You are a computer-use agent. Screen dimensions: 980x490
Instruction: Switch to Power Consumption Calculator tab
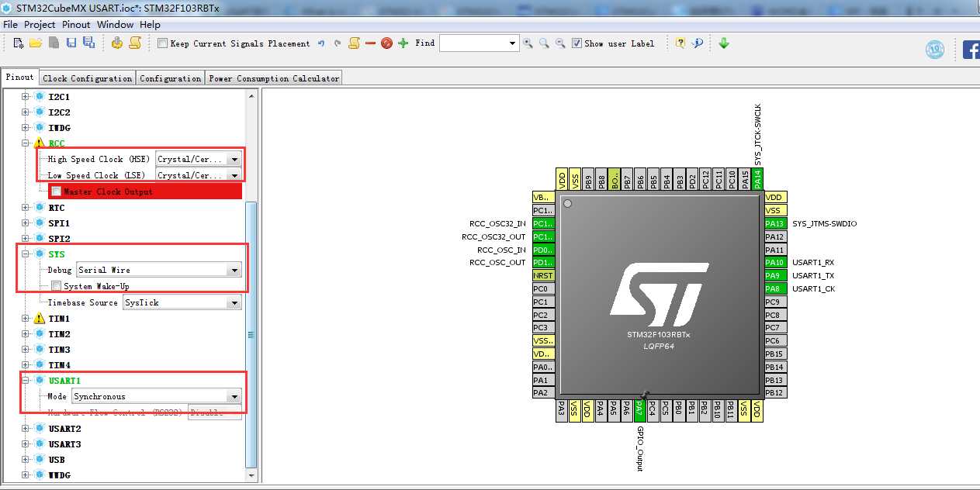pyautogui.click(x=274, y=78)
